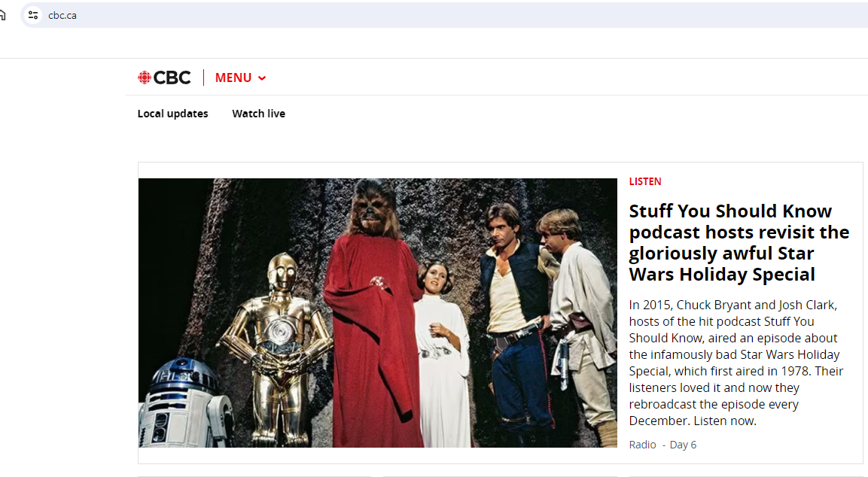The width and height of the screenshot is (868, 477).
Task: Click R2-D2 in the article photo
Action: pos(181,403)
